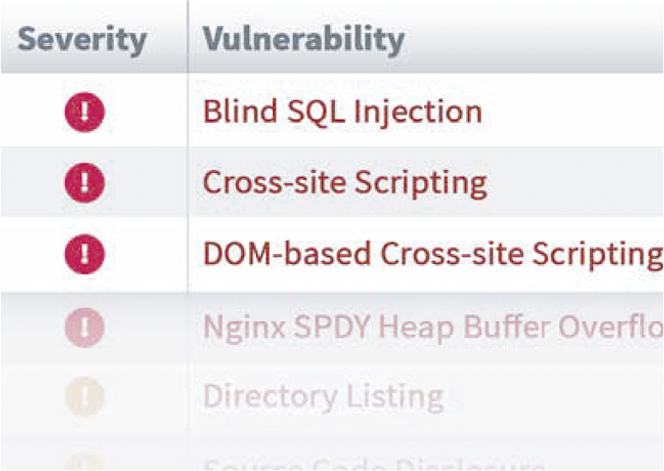
Task: Sort by the Vulnerability column header
Action: point(303,39)
